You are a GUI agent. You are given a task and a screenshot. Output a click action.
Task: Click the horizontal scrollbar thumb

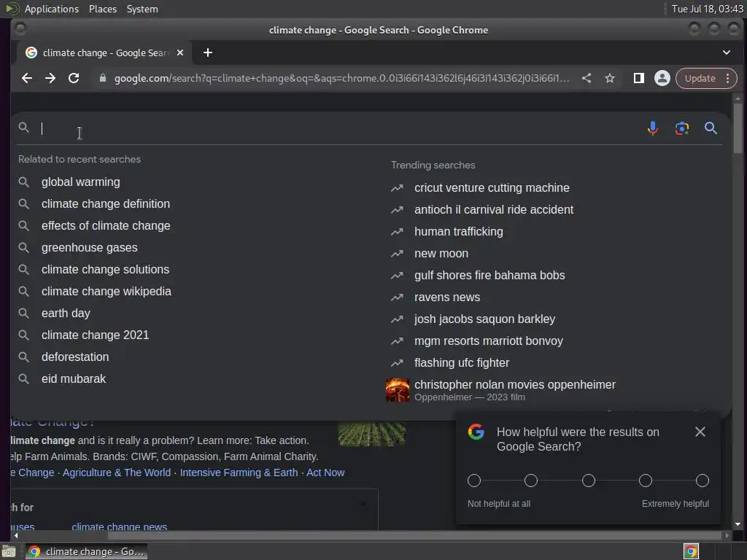point(414,535)
